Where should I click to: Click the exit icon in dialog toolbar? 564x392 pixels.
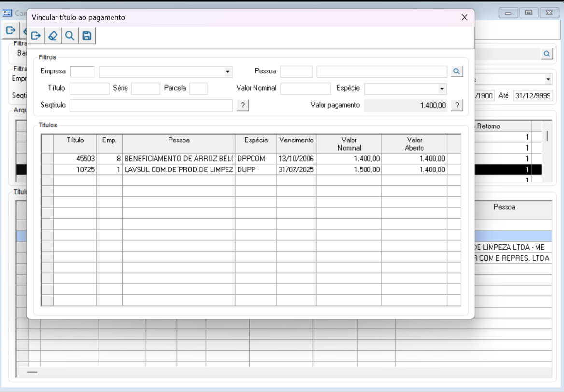[x=36, y=36]
